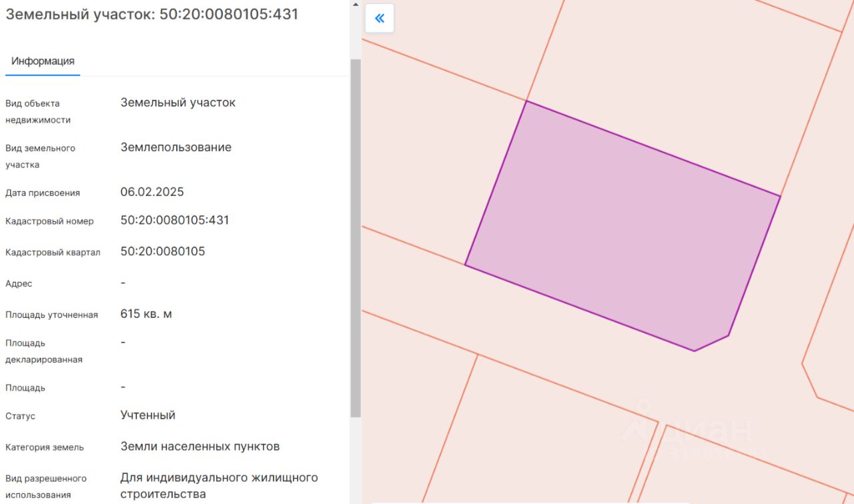Screen dimensions: 854x504
Task: Click the label Вид разрешенного использования
Action: (46, 487)
